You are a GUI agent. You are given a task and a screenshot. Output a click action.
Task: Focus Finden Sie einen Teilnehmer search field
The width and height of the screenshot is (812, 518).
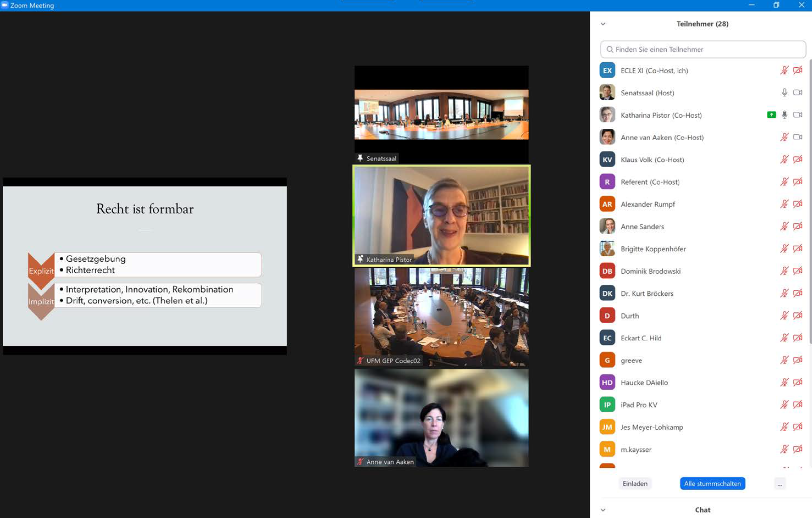pyautogui.click(x=703, y=49)
